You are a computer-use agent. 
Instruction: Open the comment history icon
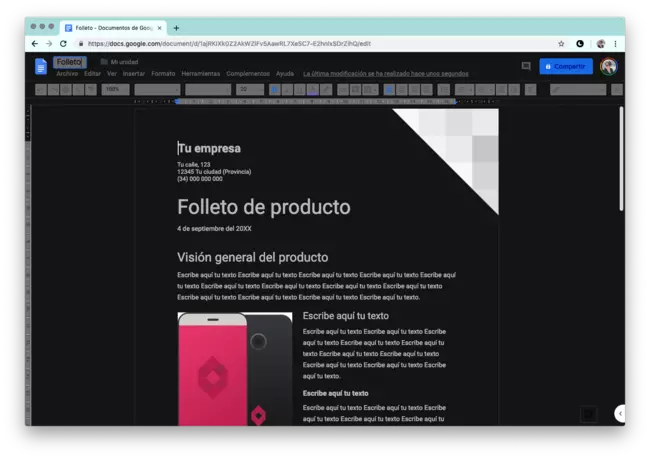click(526, 67)
